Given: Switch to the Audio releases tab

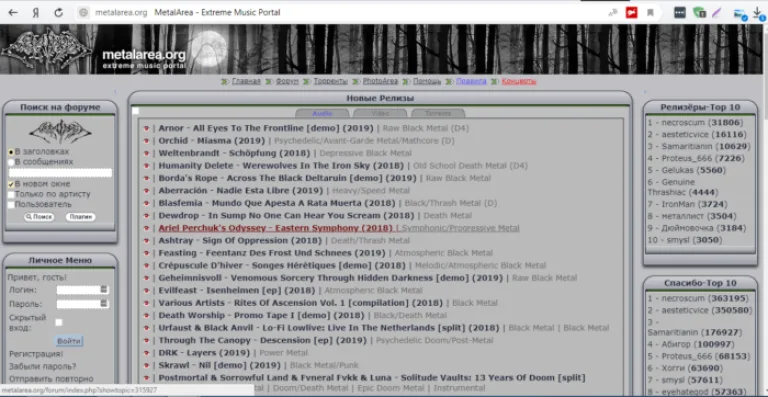Looking at the screenshot, I should click(x=322, y=114).
